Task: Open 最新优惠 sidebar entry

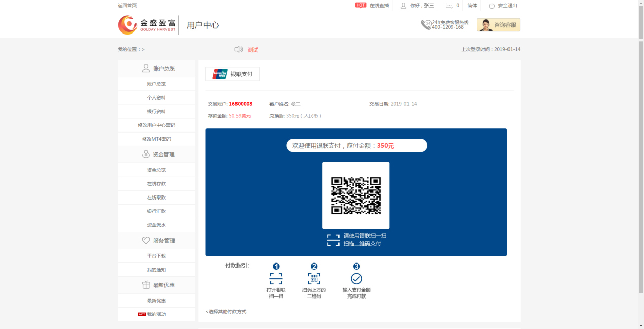Action: tap(156, 301)
